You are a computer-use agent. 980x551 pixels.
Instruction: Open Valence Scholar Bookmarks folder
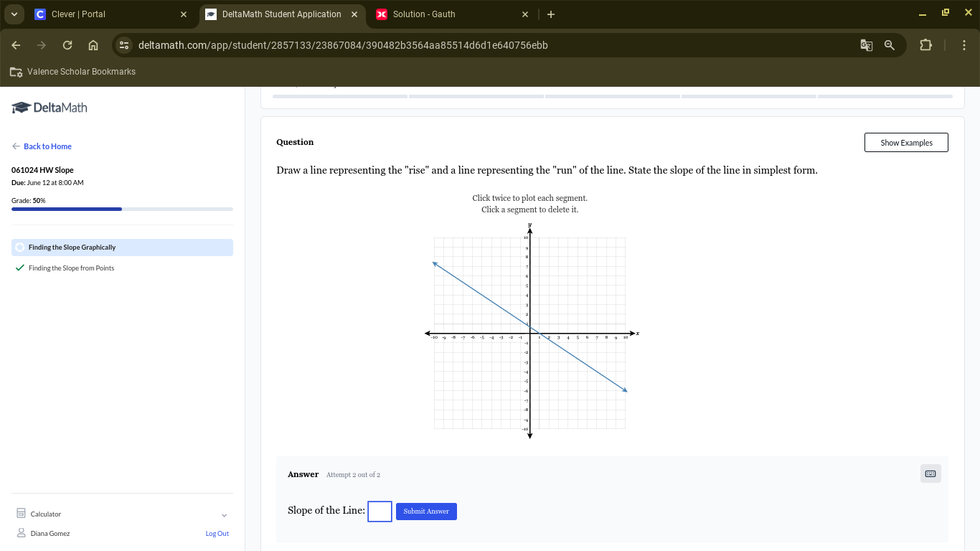[x=72, y=72]
